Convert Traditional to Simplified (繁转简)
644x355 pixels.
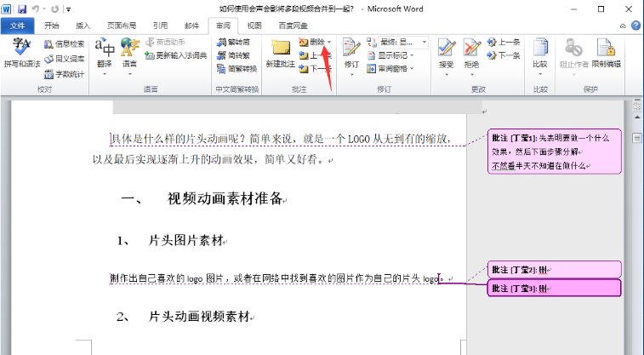point(234,42)
